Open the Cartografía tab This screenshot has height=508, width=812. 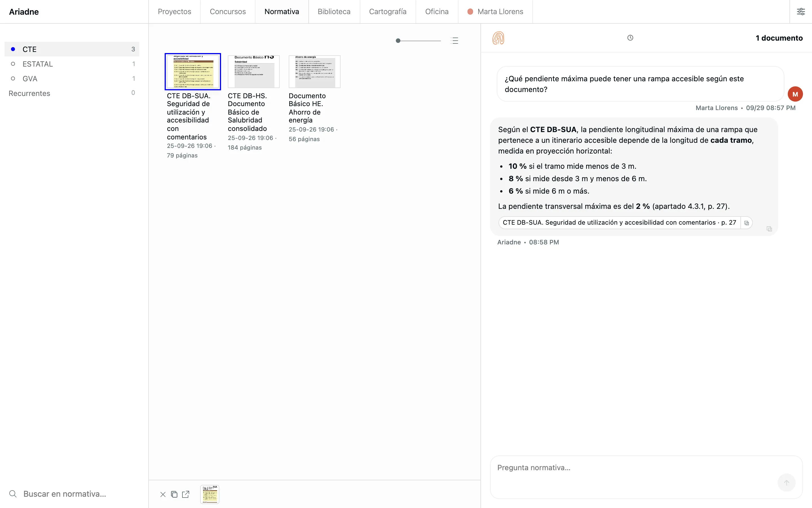388,12
